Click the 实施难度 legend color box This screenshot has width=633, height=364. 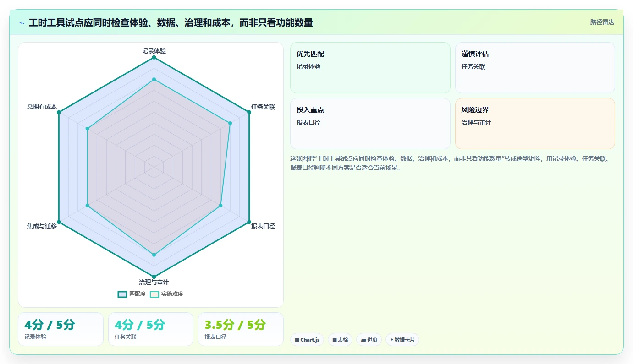(154, 294)
